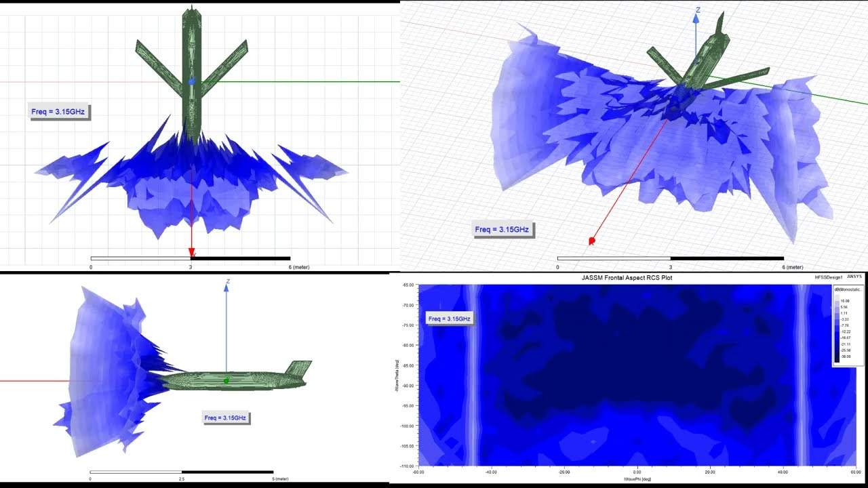Image resolution: width=868 pixels, height=488 pixels.
Task: Click y-axis tick -65.00
Action: point(408,285)
